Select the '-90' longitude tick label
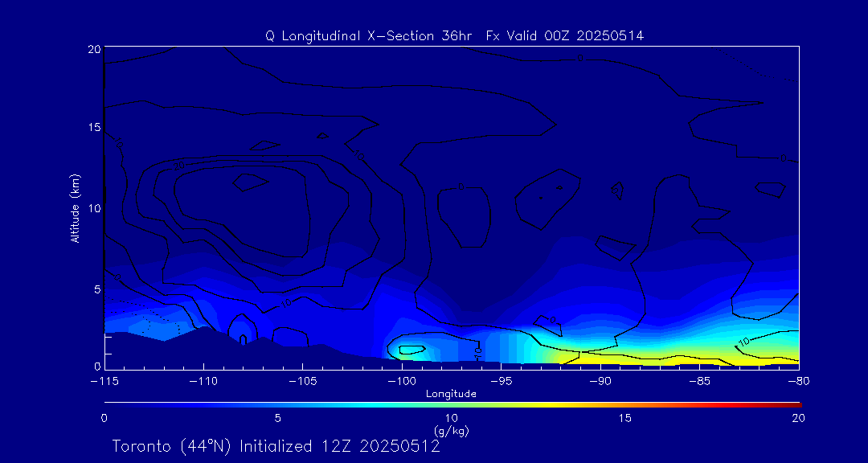The image size is (868, 463). (x=600, y=381)
